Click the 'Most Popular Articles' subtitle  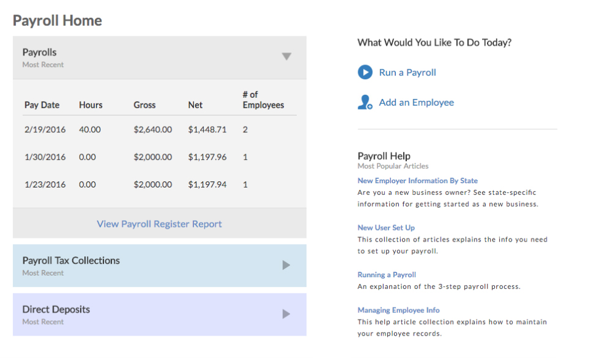393,166
